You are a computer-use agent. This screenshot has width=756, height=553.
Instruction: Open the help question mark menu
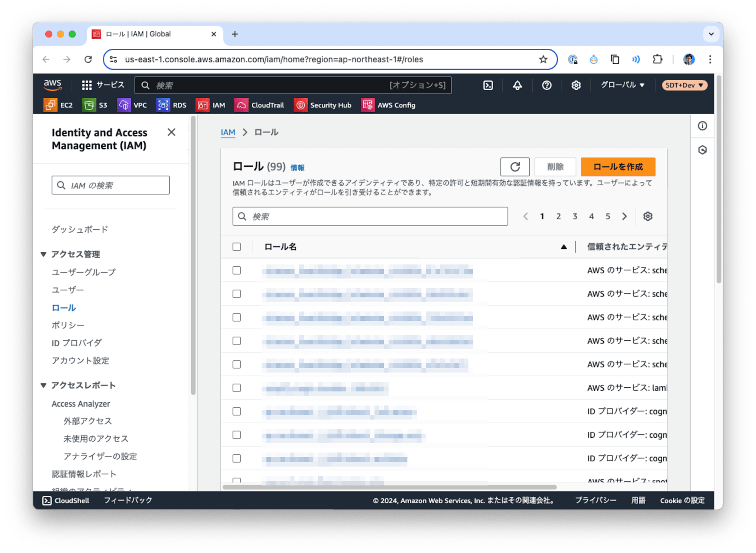coord(547,85)
